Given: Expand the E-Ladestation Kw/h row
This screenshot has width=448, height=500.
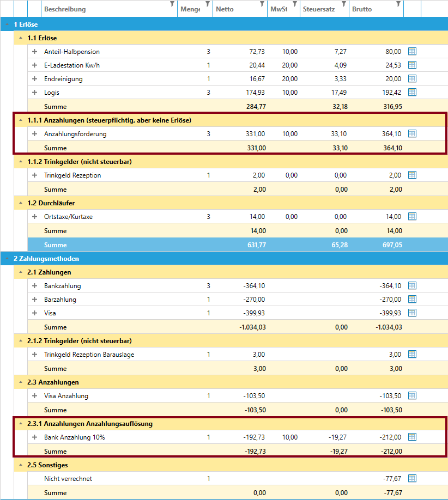Looking at the screenshot, I should click(34, 65).
